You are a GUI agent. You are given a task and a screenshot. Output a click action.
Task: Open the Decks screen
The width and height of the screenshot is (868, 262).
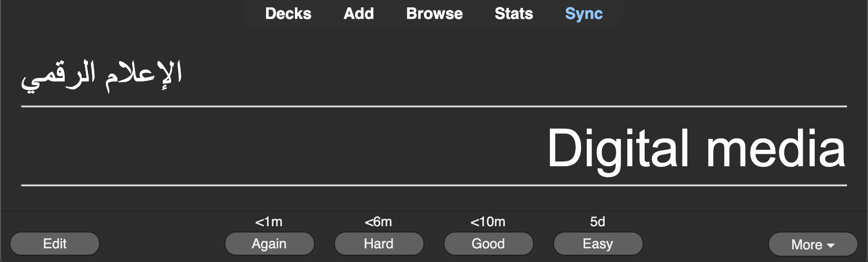point(288,14)
